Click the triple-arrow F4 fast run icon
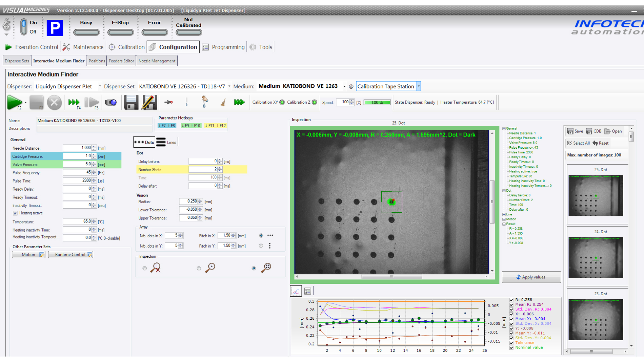Screen dimensions: 644x362 74,102
